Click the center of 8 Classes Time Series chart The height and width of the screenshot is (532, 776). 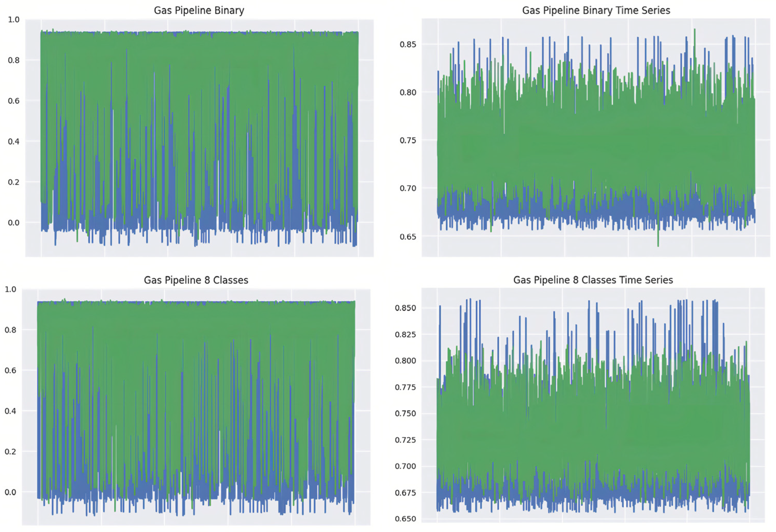tap(593, 405)
